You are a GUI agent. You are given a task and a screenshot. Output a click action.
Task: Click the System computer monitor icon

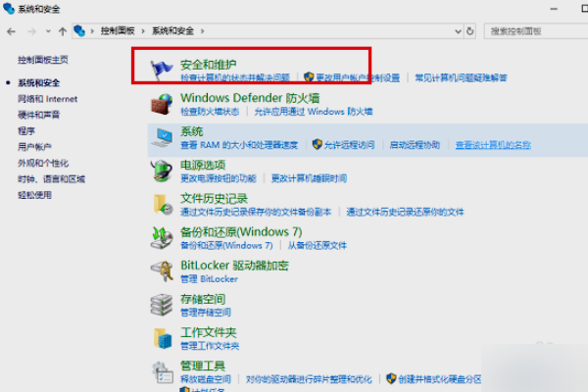pyautogui.click(x=162, y=137)
